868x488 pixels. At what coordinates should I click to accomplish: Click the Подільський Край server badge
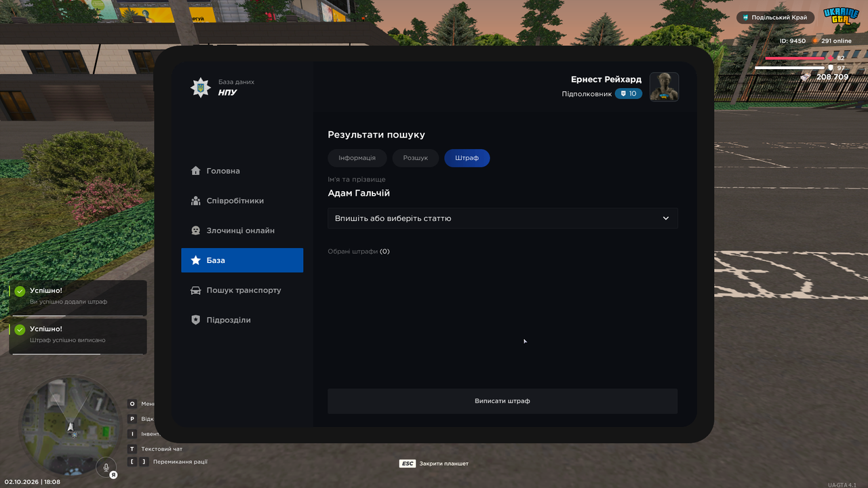click(775, 18)
